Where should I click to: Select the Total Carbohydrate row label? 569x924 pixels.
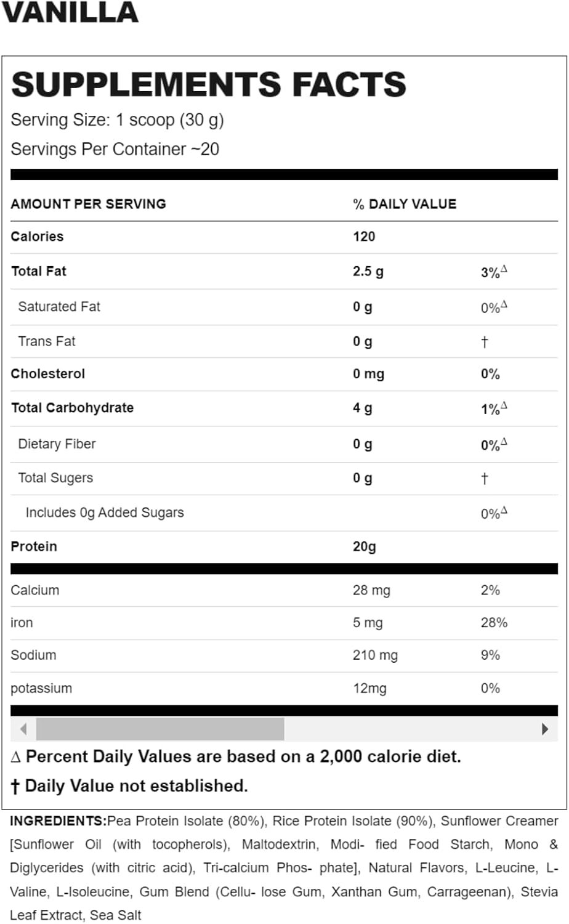[72, 408]
